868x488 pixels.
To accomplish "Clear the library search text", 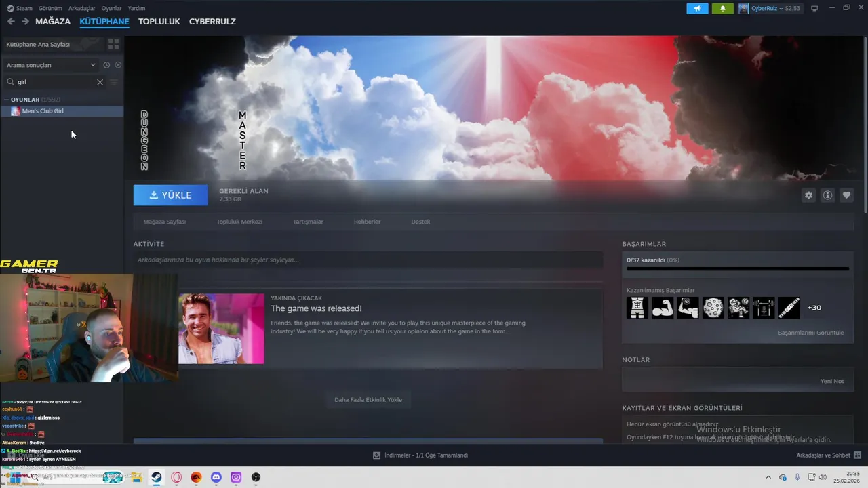I will [x=100, y=82].
